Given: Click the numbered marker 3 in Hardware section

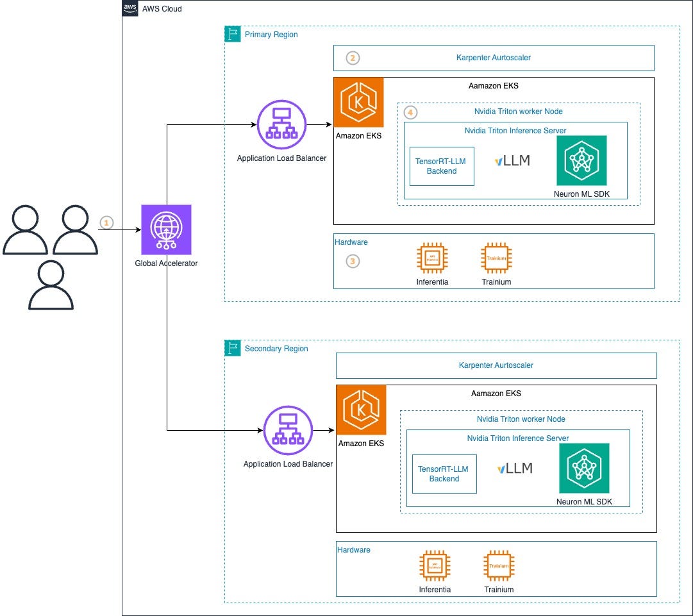Looking at the screenshot, I should [x=352, y=261].
